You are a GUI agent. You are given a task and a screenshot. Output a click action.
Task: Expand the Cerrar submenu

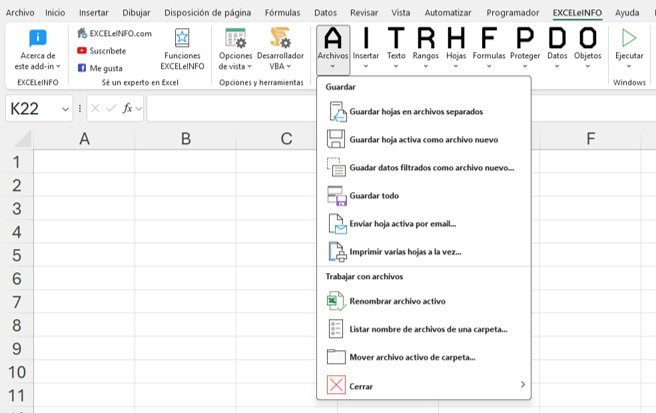point(424,385)
